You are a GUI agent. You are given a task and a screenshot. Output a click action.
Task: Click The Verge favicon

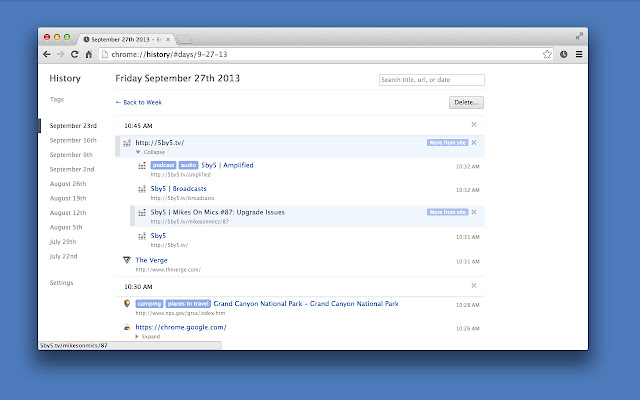(127, 260)
